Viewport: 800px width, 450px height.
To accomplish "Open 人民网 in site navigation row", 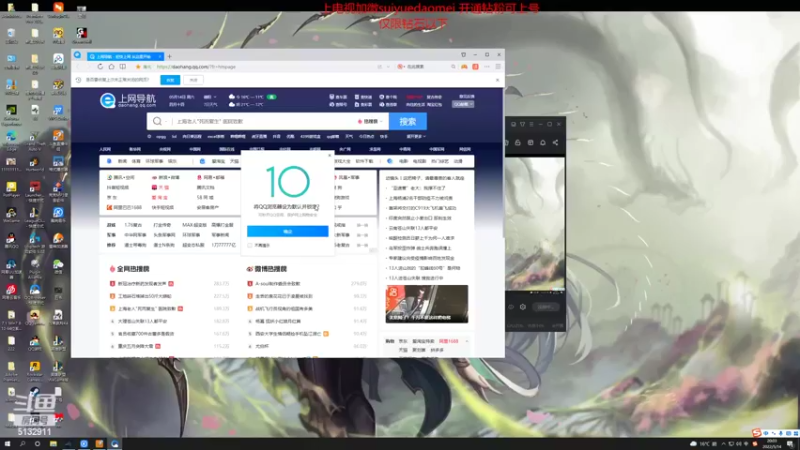I will pyautogui.click(x=105, y=149).
